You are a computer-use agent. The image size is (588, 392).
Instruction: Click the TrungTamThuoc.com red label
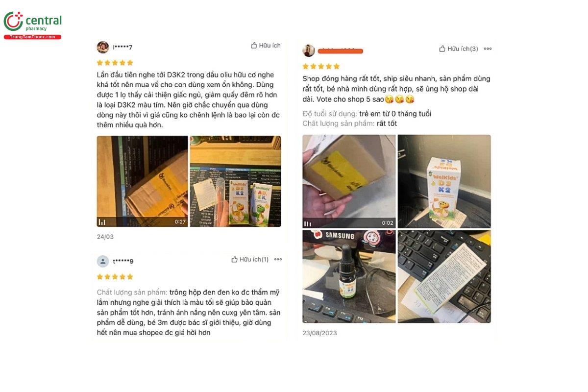(32, 37)
